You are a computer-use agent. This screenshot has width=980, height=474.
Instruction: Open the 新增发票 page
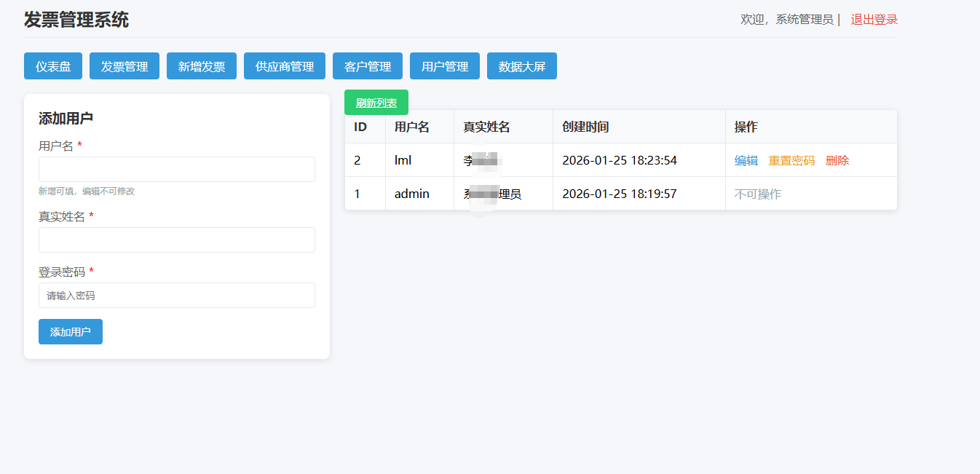[202, 66]
